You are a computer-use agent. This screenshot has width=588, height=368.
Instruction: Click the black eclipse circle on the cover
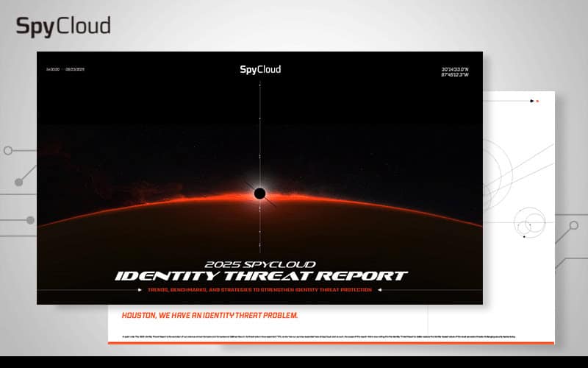point(259,194)
